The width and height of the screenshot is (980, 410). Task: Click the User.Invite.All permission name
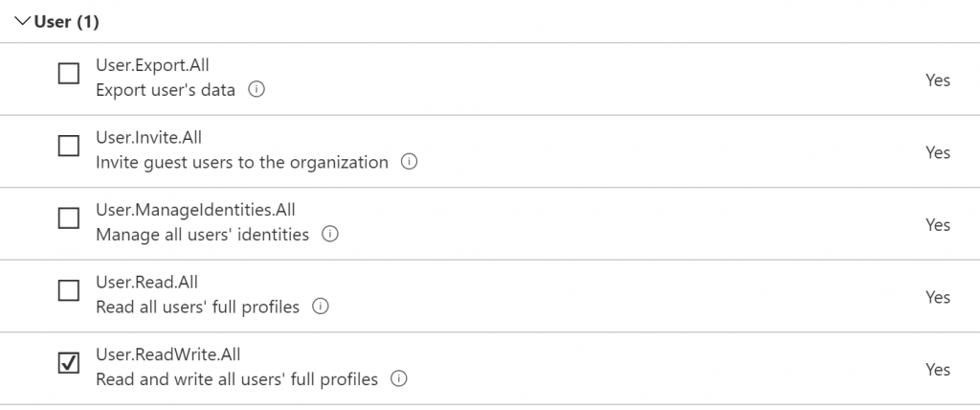coord(149,138)
